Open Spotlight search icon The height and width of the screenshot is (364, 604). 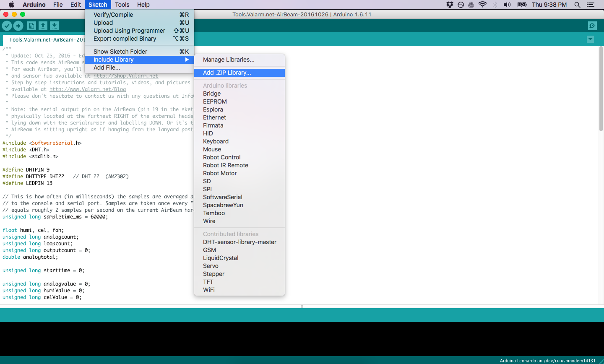click(x=577, y=5)
